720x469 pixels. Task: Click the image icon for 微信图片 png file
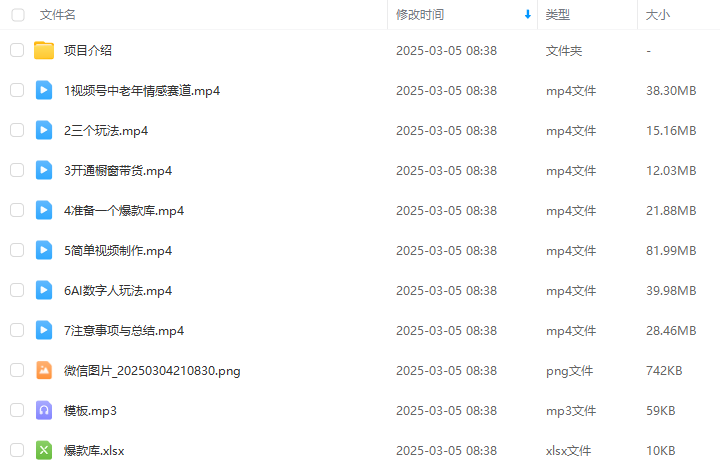(x=44, y=370)
